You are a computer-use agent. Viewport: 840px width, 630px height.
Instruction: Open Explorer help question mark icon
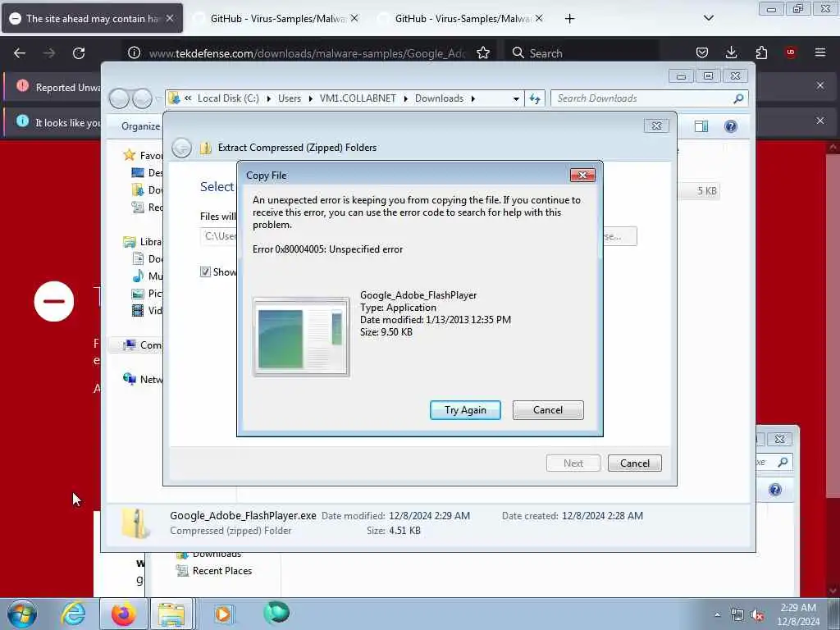731,126
